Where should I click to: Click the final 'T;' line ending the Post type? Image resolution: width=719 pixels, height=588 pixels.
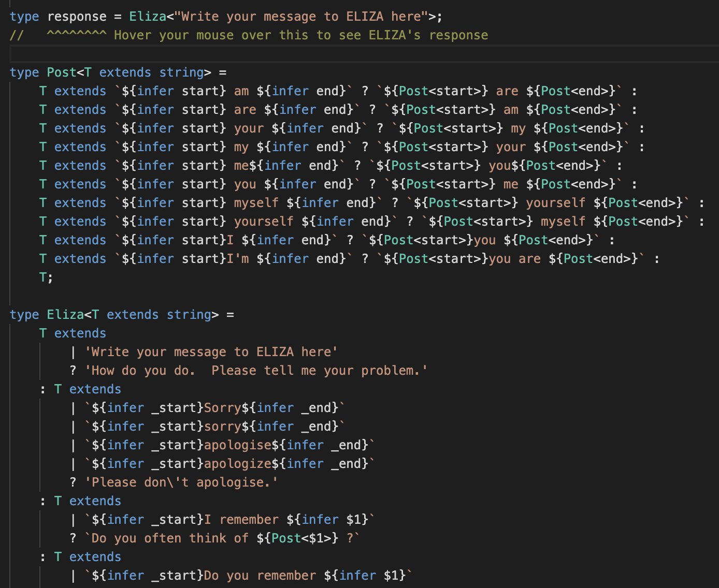(47, 277)
